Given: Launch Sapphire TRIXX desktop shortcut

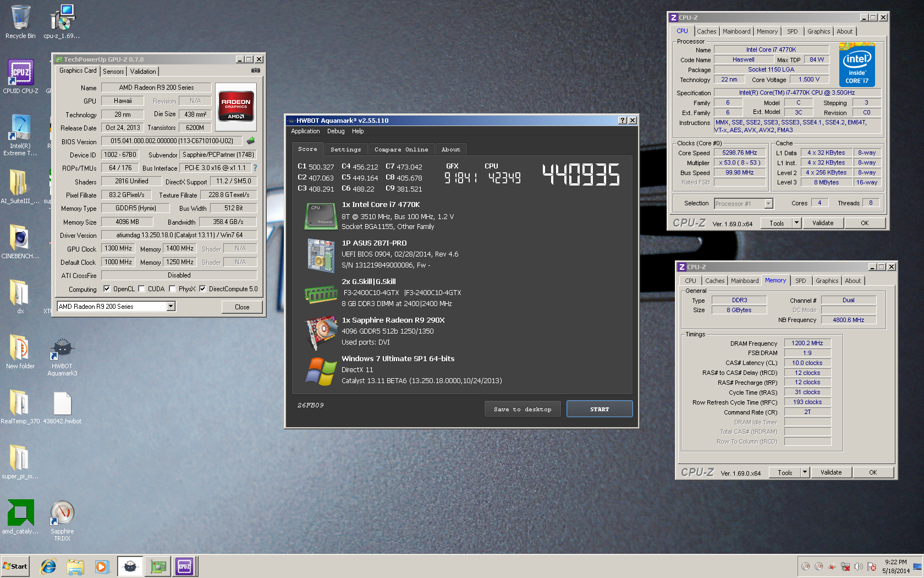Looking at the screenshot, I should [62, 521].
